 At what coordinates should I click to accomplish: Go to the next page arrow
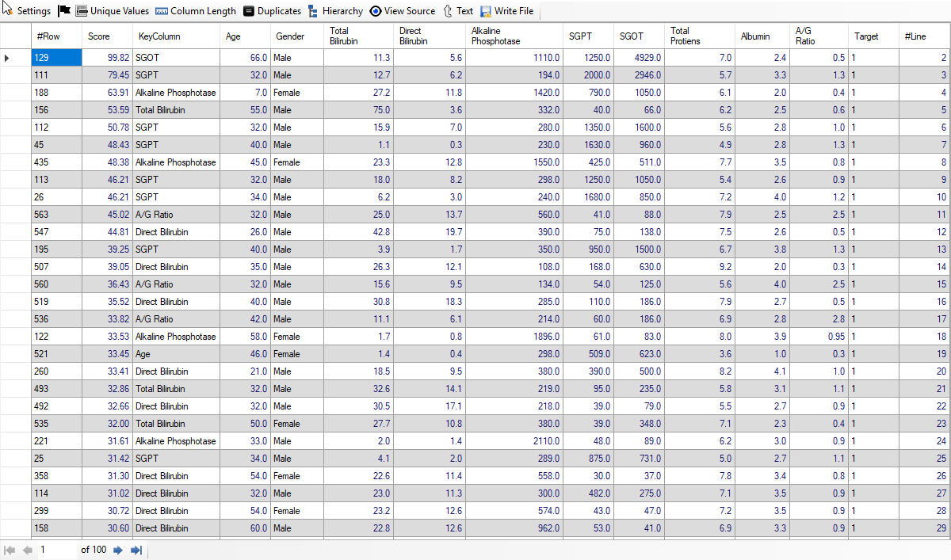click(x=118, y=550)
